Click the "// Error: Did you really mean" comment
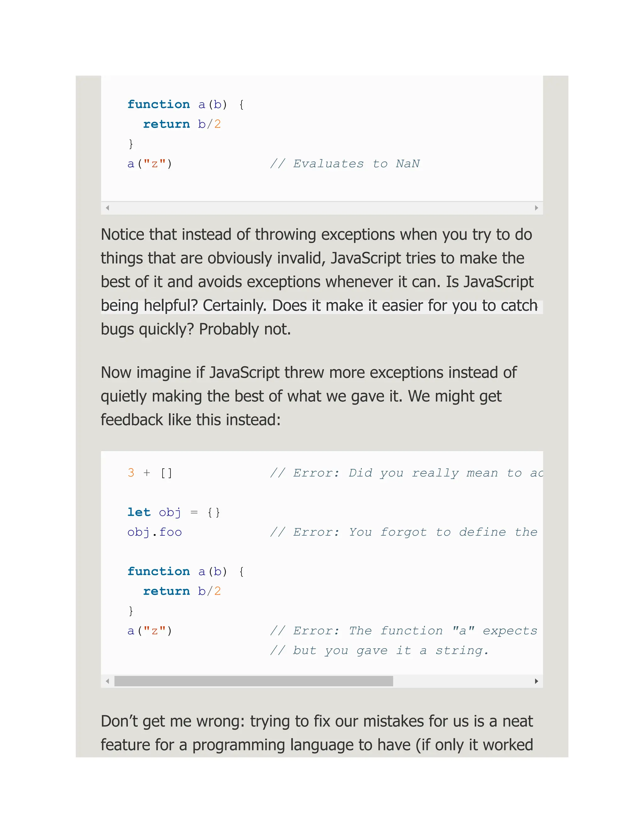Viewport: 644px width, 833px height. click(406, 473)
